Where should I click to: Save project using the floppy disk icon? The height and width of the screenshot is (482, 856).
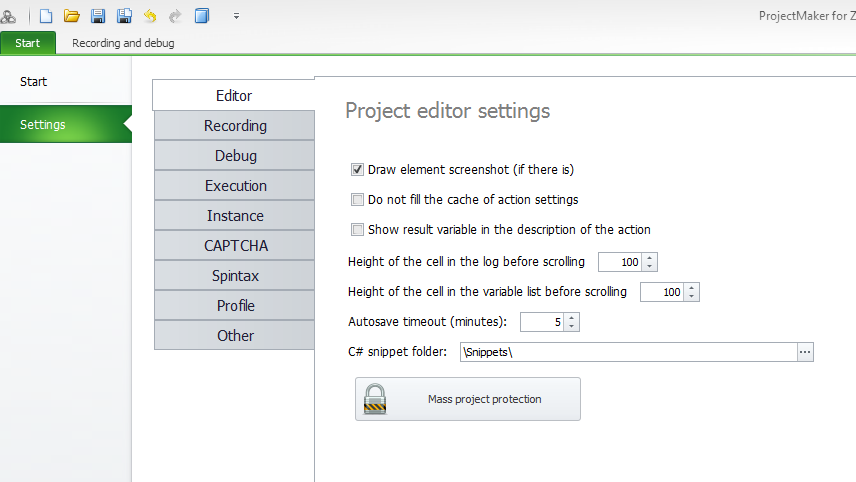pos(98,16)
